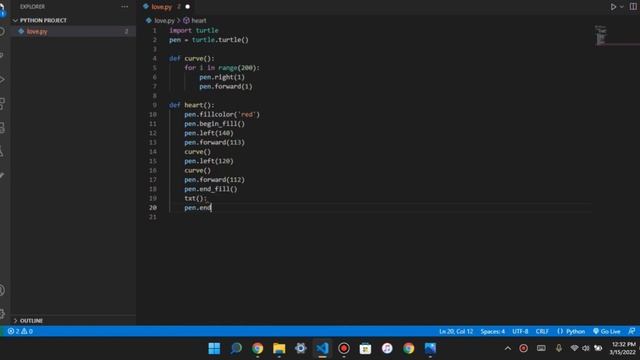This screenshot has width=640, height=360.
Task: Click the feedback icon in status bar
Action: [x=631, y=331]
